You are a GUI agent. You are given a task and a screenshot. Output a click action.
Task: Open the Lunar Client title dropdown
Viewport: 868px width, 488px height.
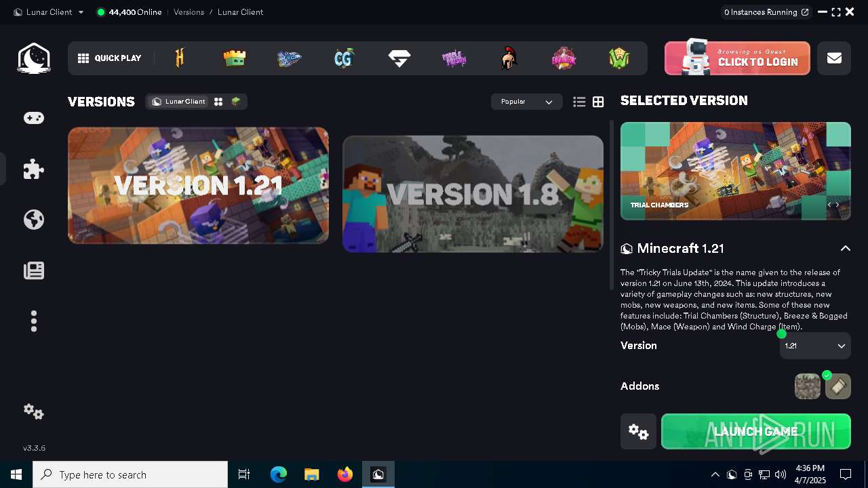pyautogui.click(x=49, y=12)
